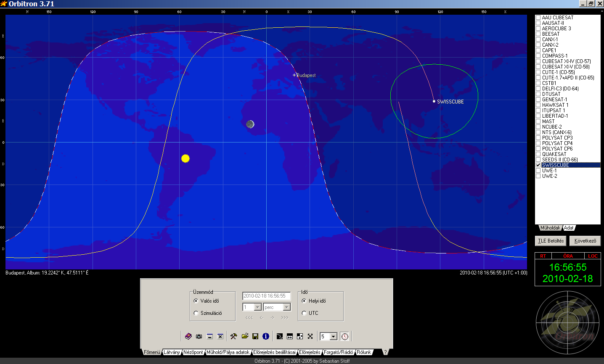Click the step back <- button
Screen dimensions: 604x364
[262, 318]
